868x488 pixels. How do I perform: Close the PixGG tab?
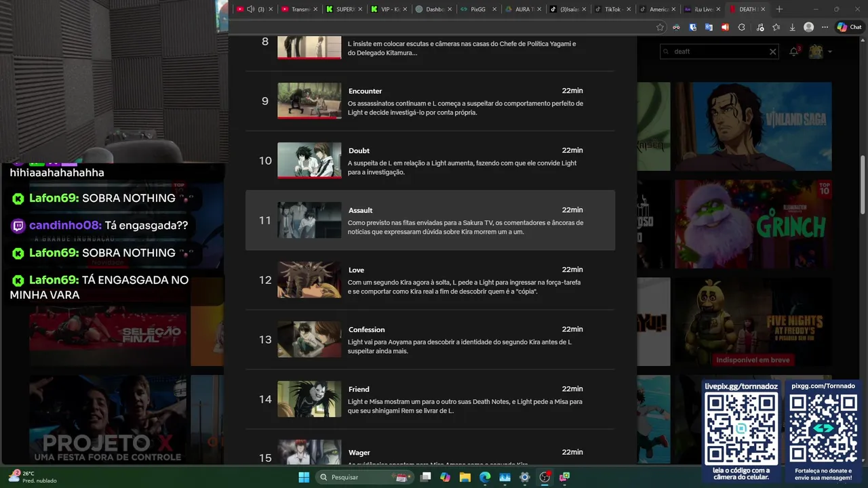[x=494, y=9]
